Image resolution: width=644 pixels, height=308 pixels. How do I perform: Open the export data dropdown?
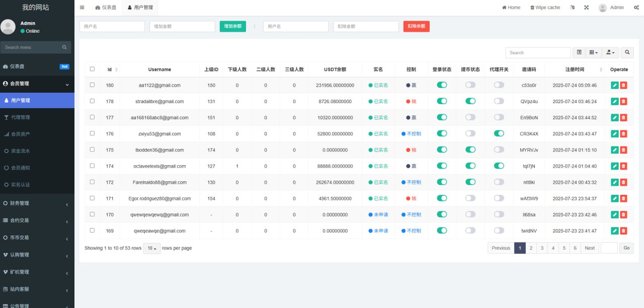coord(611,52)
